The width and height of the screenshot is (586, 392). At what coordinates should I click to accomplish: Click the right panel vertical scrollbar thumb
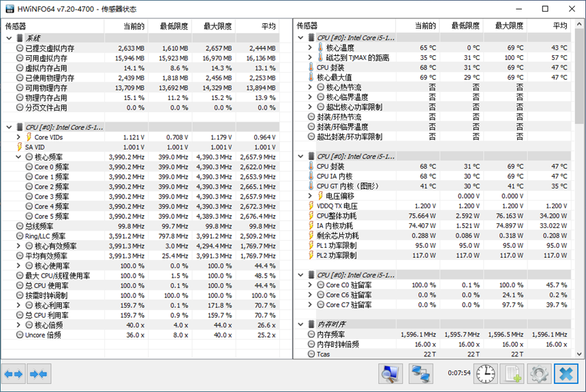[x=579, y=76]
